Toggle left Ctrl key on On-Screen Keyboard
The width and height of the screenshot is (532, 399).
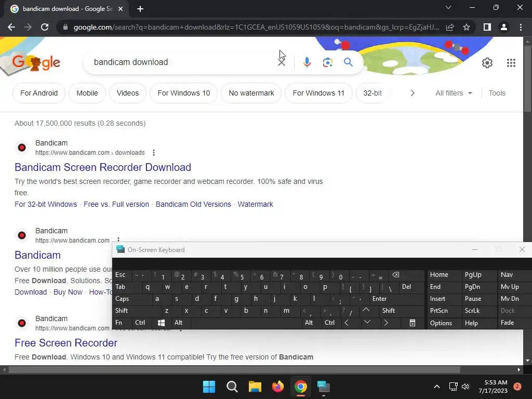tap(140, 323)
